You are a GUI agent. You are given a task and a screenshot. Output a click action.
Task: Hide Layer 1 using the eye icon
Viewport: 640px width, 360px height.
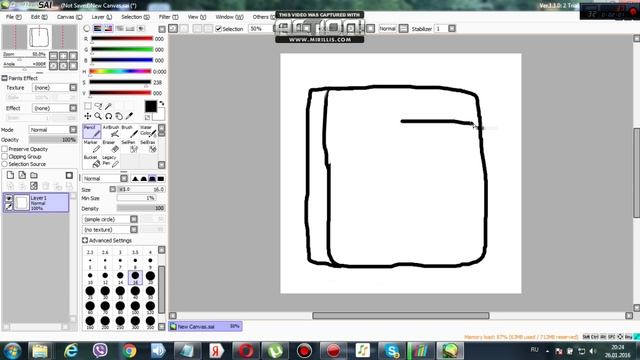[x=9, y=198]
